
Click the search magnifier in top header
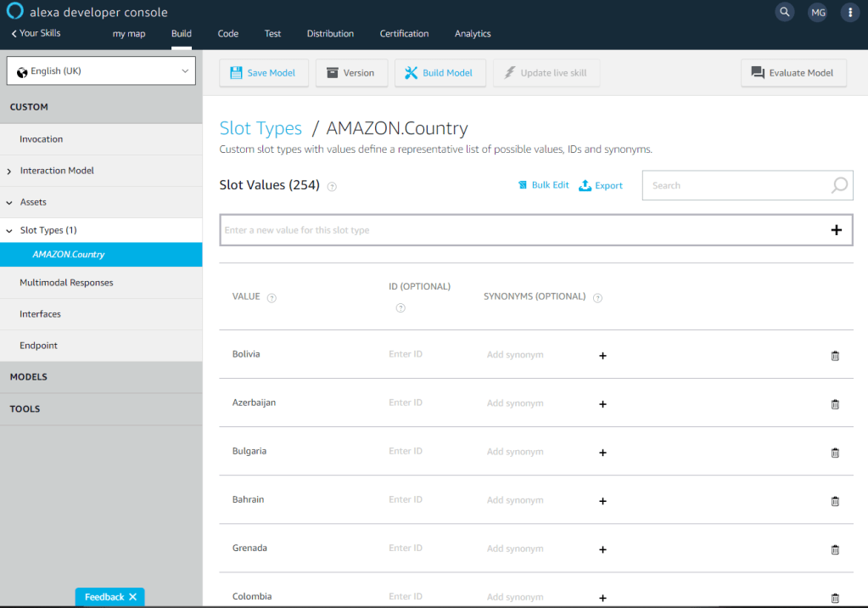[785, 12]
